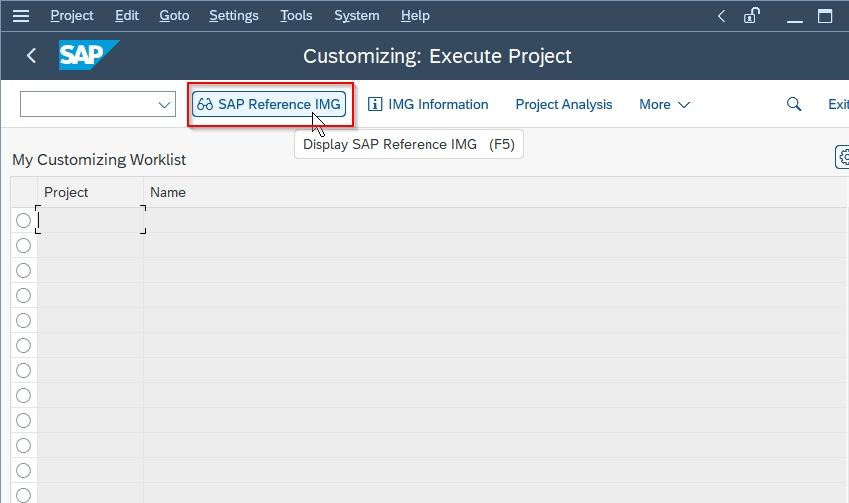Image resolution: width=849 pixels, height=503 pixels.
Task: Click the Name column header
Action: tap(494, 192)
